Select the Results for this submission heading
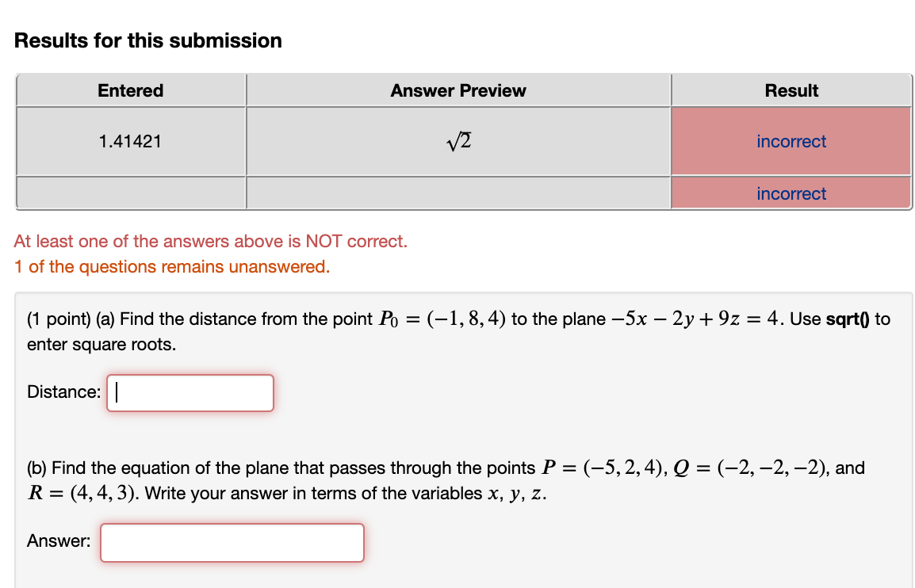Viewport: 915px width, 588px height. pos(147,40)
